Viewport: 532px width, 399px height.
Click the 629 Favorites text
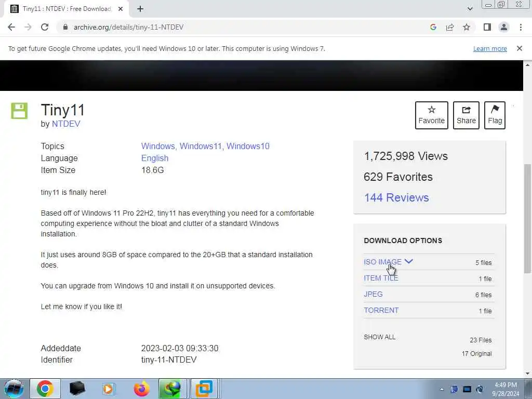(x=398, y=177)
